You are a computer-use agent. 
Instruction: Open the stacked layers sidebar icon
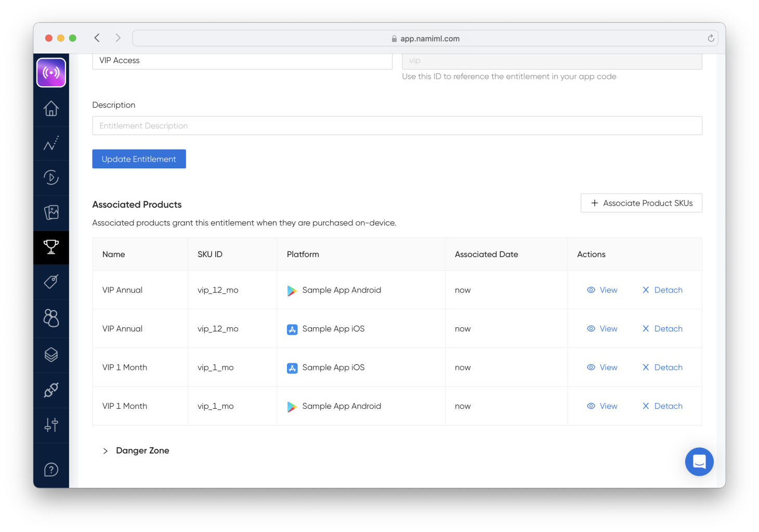[51, 355]
